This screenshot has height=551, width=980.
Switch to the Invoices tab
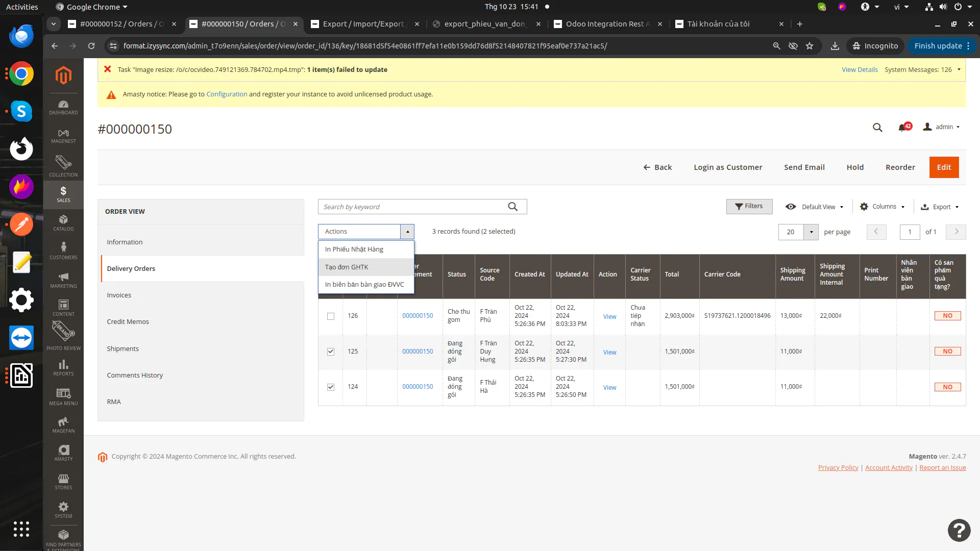pos(119,295)
